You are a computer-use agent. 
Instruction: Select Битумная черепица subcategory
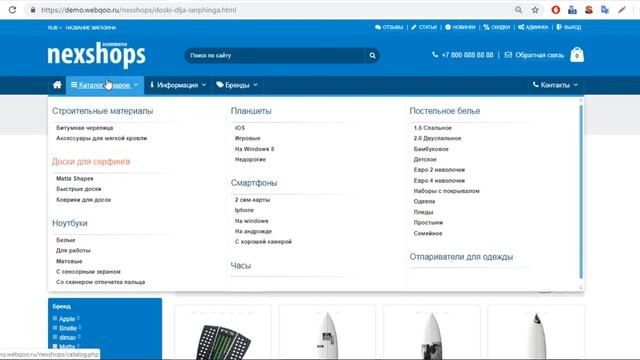84,128
